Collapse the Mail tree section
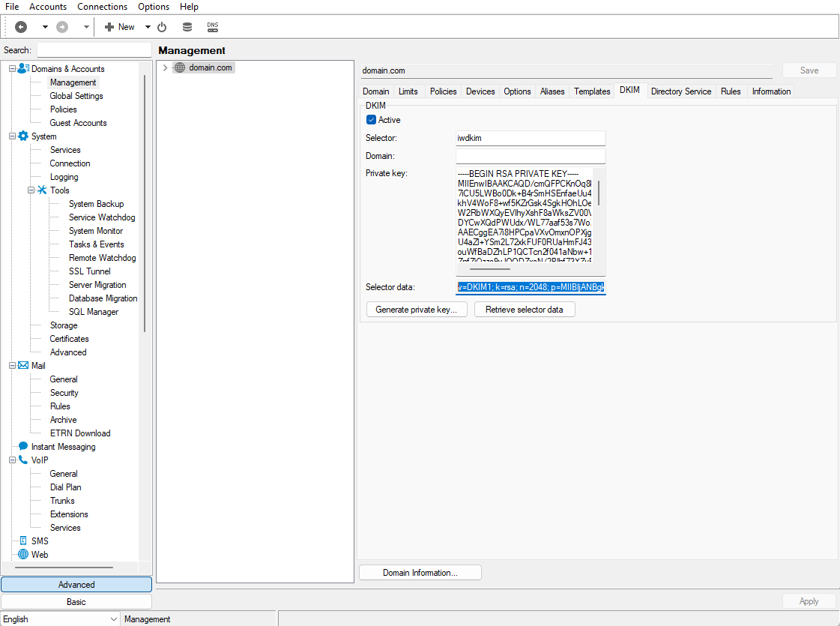840x626 pixels. [12, 366]
